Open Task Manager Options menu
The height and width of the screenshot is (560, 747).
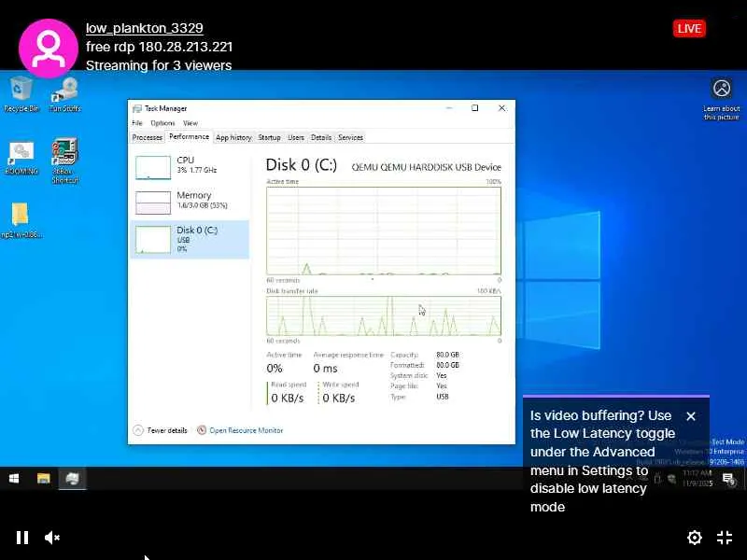(162, 123)
